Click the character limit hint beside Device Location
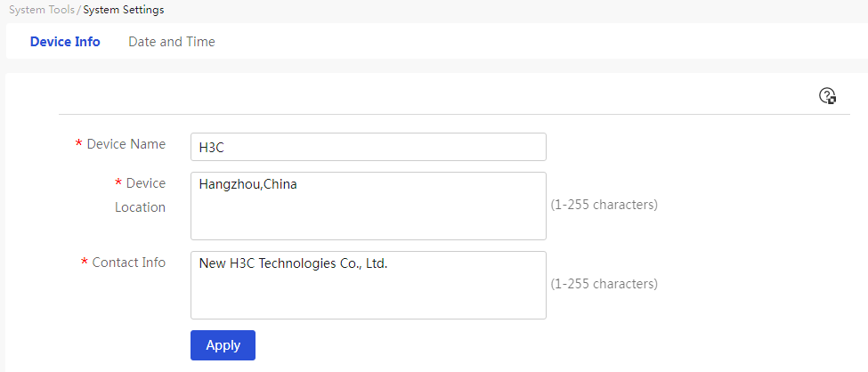 (x=604, y=205)
